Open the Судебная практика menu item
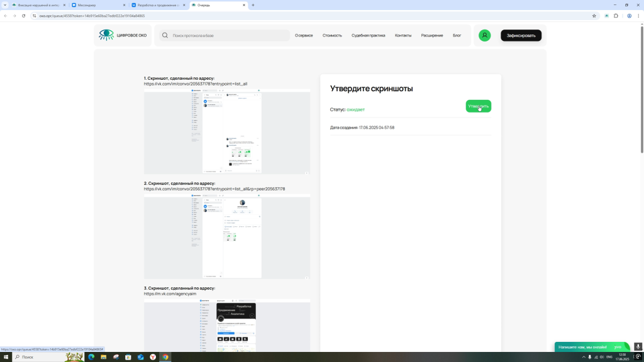This screenshot has height=362, width=644. [368, 35]
